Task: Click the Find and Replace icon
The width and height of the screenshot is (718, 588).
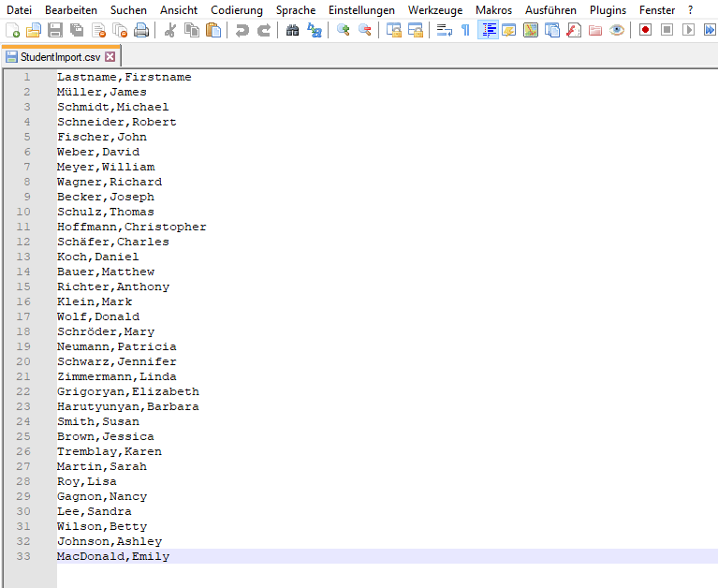Action: click(315, 30)
